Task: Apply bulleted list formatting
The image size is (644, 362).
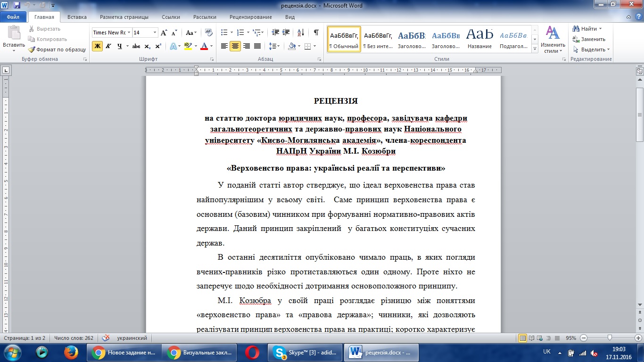Action: pyautogui.click(x=224, y=33)
